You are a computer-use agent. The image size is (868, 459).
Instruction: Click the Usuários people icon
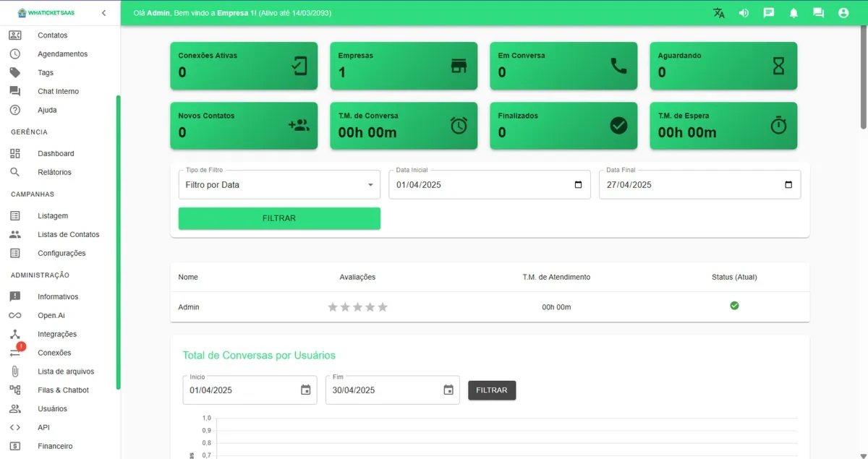15,408
